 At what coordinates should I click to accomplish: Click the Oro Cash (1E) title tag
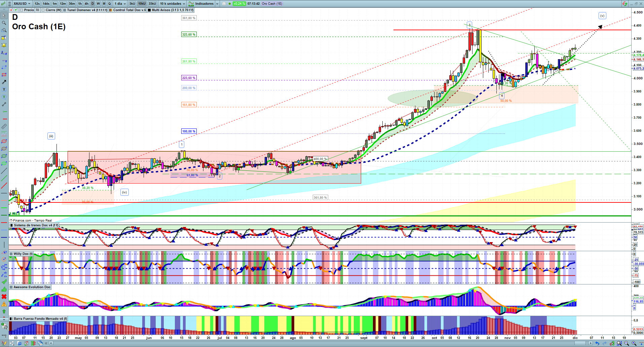click(x=272, y=4)
